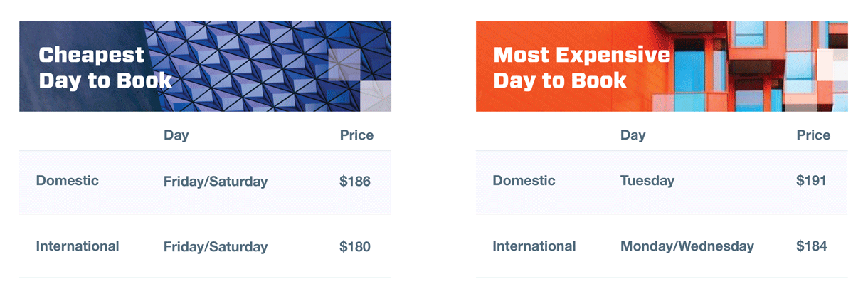Screen dimensions: 868x299
Task: Click the Price column header in expensive table
Action: (813, 135)
